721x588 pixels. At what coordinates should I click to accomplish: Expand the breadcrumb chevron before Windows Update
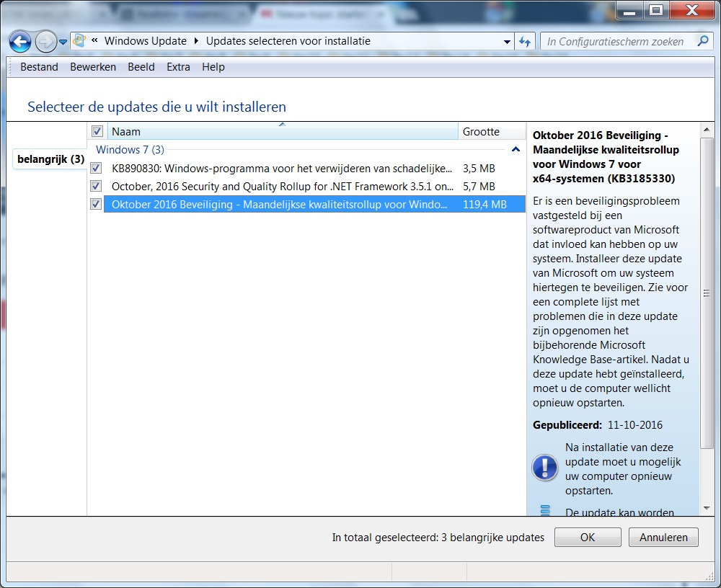click(94, 40)
